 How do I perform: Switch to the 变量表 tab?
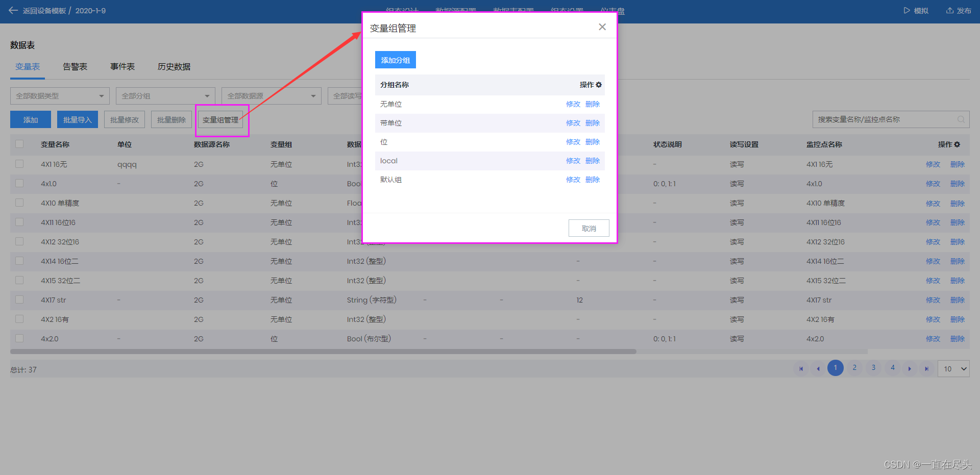[x=28, y=67]
